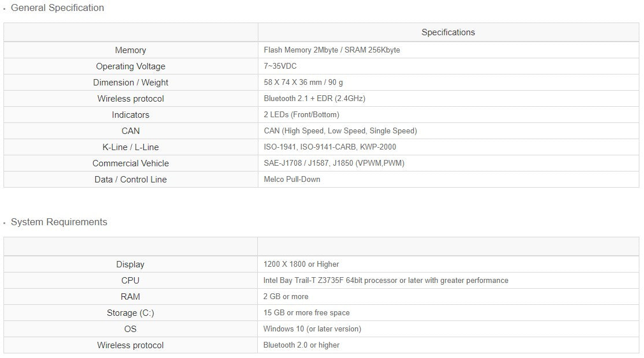644x358 pixels.
Task: Click the 7~35VDC voltage value
Action: [280, 66]
